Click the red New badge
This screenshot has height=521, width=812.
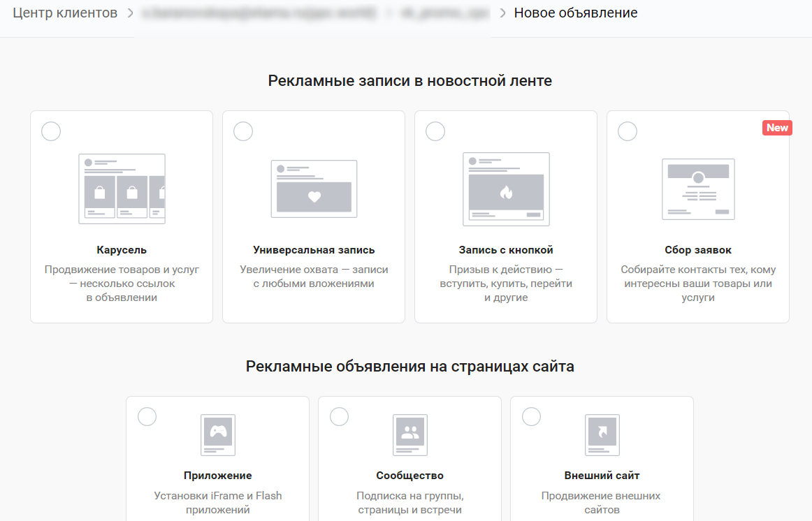point(777,128)
